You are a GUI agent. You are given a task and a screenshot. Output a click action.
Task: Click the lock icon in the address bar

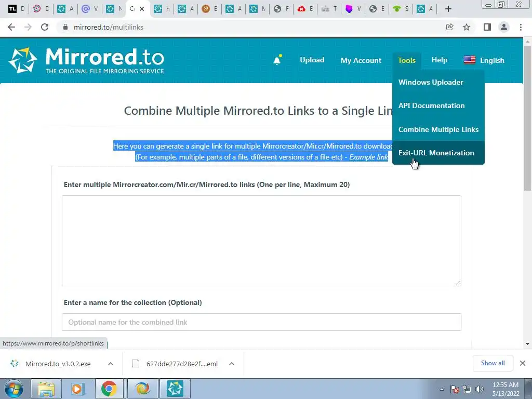[65, 27]
